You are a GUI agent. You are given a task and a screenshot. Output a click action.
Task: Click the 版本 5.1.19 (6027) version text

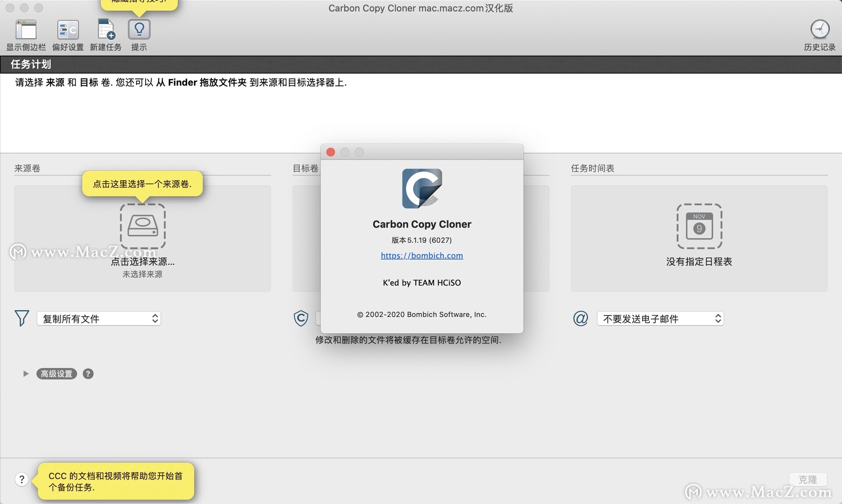click(422, 240)
